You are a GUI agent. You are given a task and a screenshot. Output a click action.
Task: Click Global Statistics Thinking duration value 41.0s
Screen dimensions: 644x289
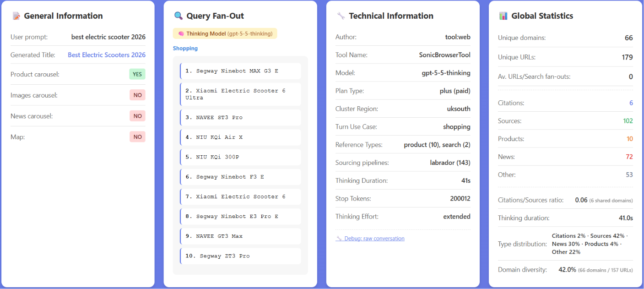pos(626,218)
